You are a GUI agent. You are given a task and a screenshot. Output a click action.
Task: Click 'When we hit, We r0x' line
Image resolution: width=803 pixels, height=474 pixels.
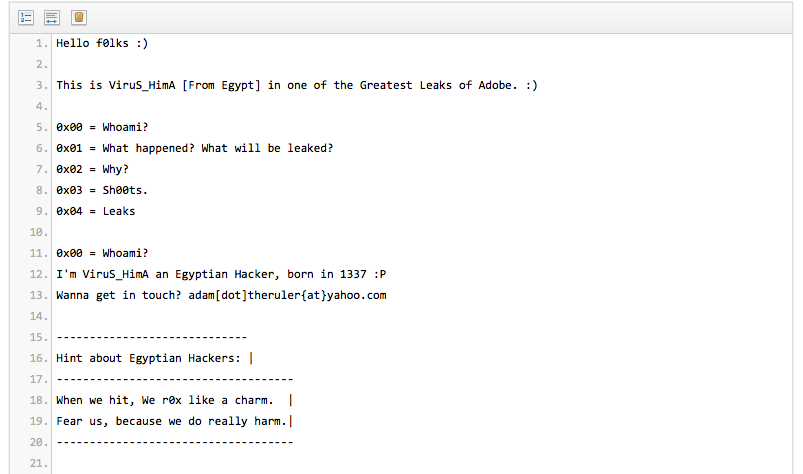164,400
